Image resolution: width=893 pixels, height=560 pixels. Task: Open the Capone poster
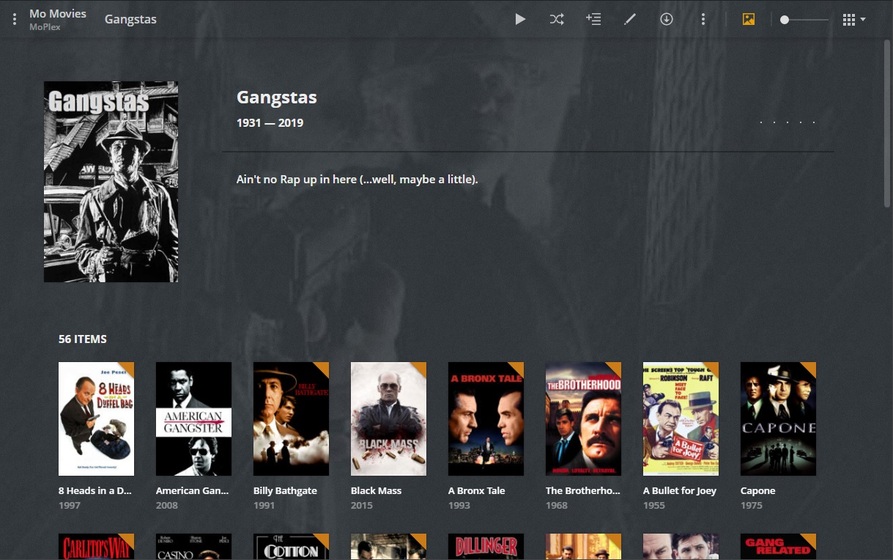point(778,419)
